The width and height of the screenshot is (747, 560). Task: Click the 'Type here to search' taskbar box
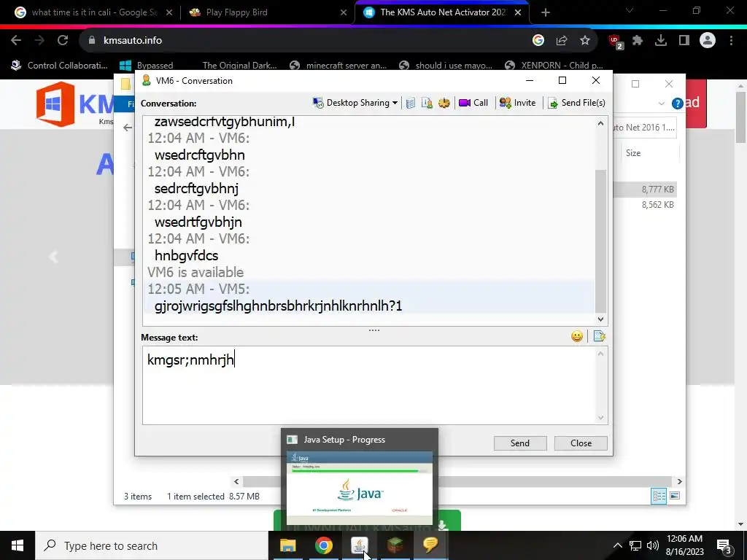pos(152,545)
